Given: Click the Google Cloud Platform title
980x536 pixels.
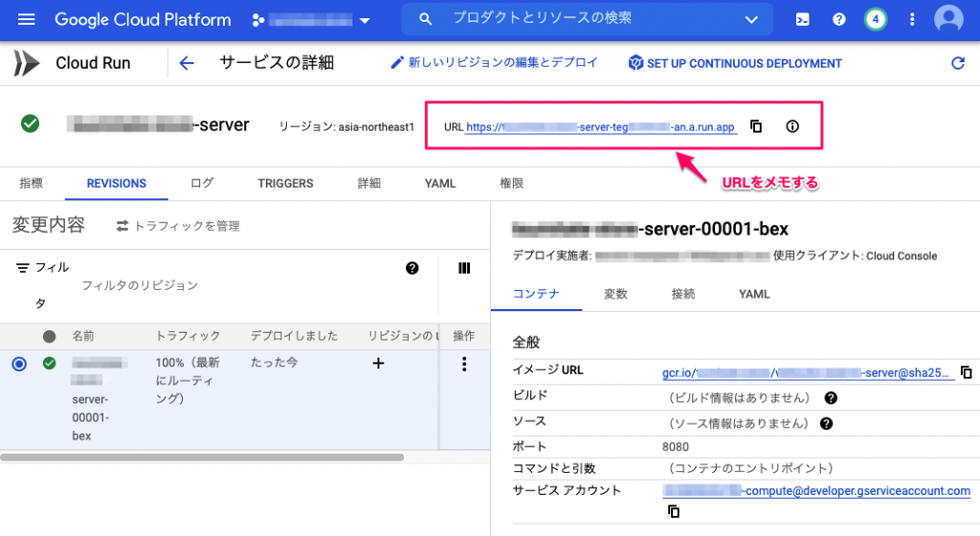Looking at the screenshot, I should (x=143, y=19).
